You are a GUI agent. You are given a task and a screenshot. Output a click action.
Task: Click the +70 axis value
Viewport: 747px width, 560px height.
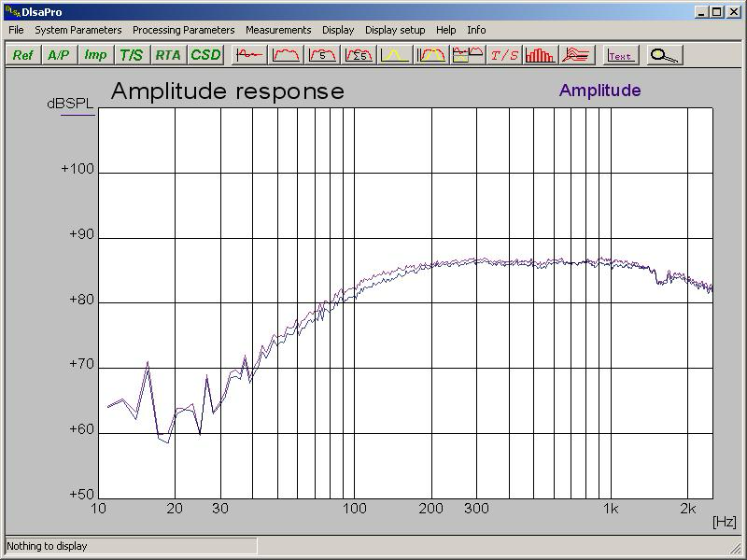pos(82,364)
